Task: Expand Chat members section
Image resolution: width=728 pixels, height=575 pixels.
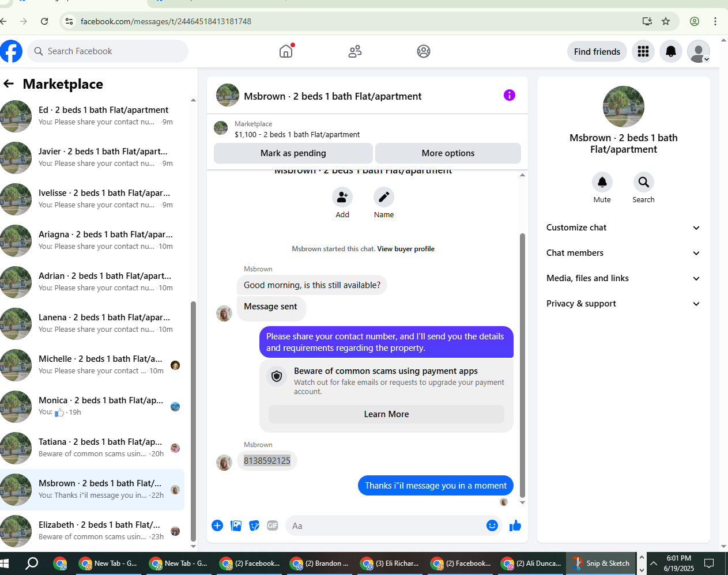Action: pos(623,253)
